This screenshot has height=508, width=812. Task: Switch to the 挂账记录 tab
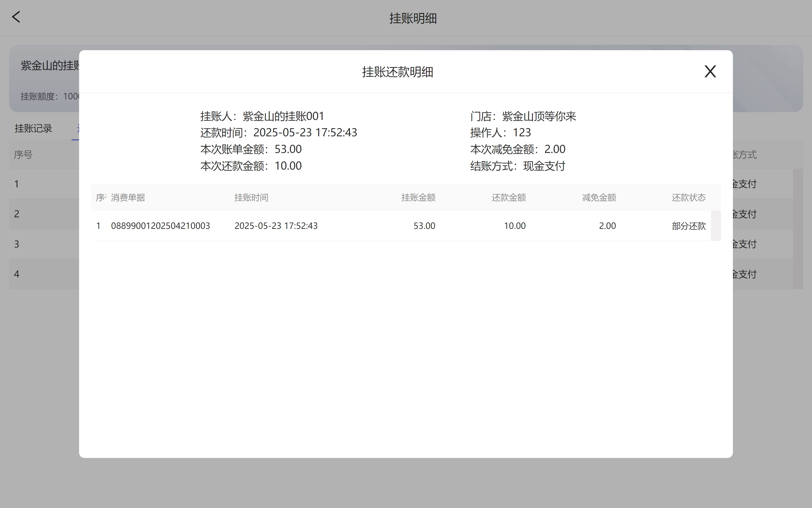tap(33, 128)
